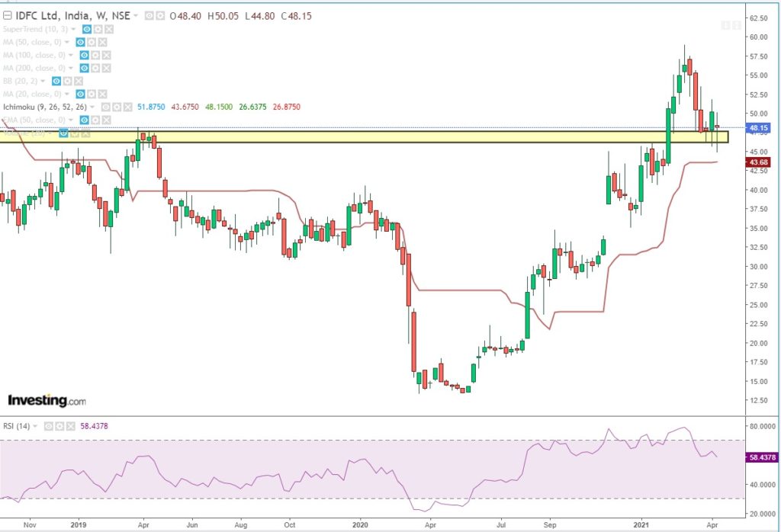Toggle the MA (20, close, 0) eye
This screenshot has height=532, width=781.
tap(80, 94)
